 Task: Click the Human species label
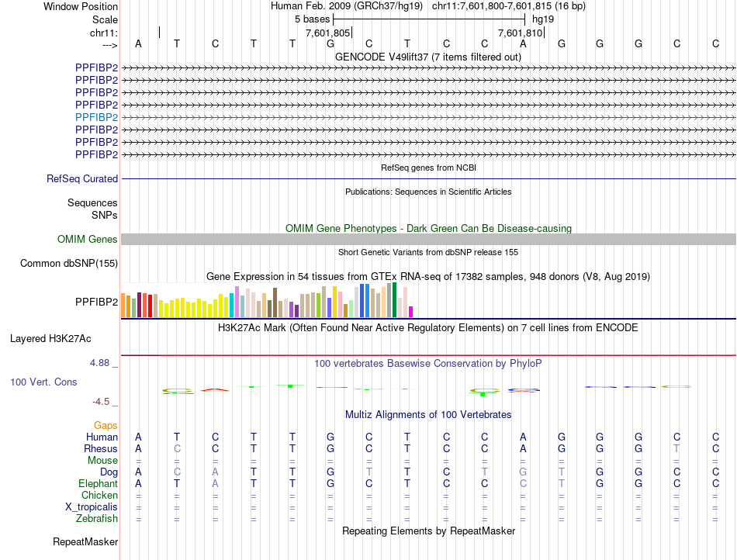point(102,437)
